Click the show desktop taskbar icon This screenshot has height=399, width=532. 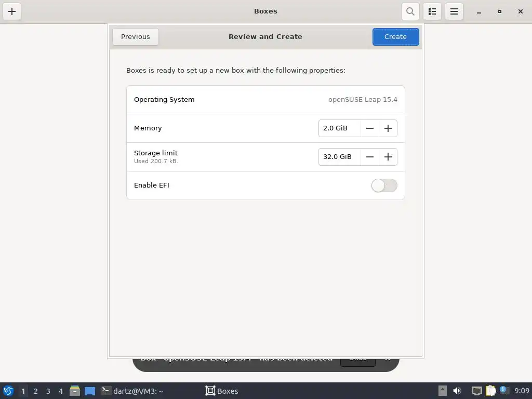90,391
